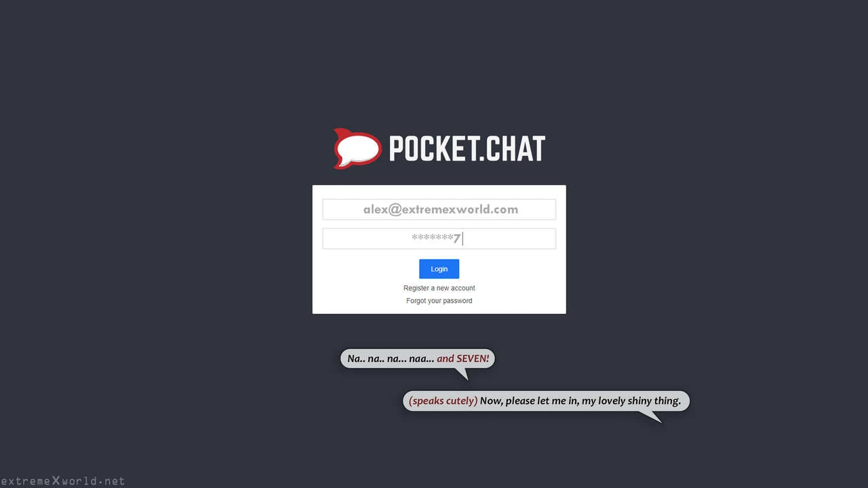Click the red Pocket.Chat speech bubble logo

(357, 148)
